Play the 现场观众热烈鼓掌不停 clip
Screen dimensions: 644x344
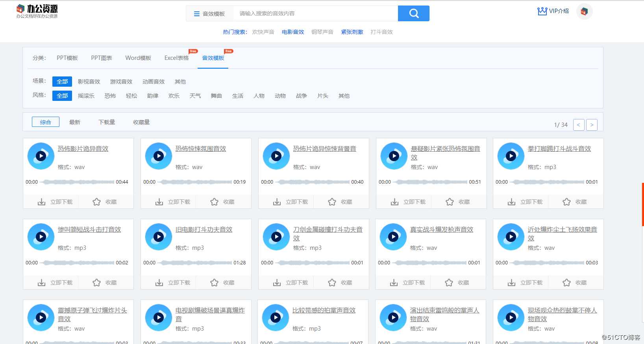coord(511,318)
